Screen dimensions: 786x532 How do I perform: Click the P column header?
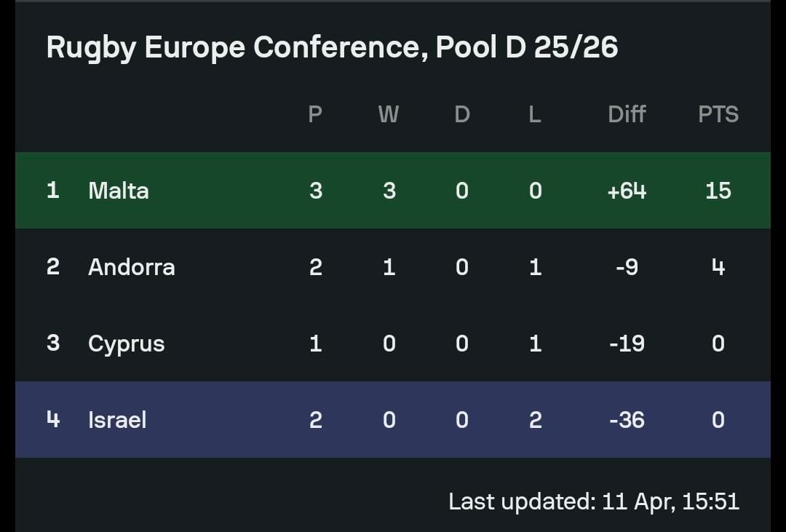pos(315,114)
